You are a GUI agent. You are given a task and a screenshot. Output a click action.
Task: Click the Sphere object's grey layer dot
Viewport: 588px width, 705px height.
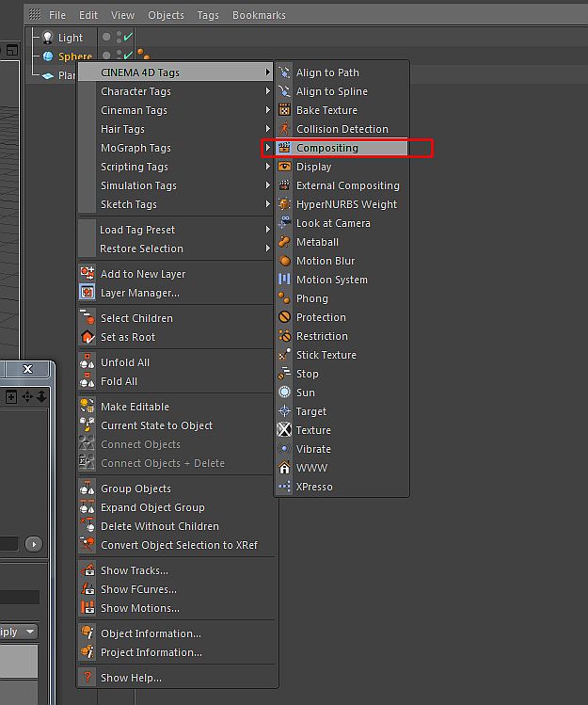pos(106,56)
